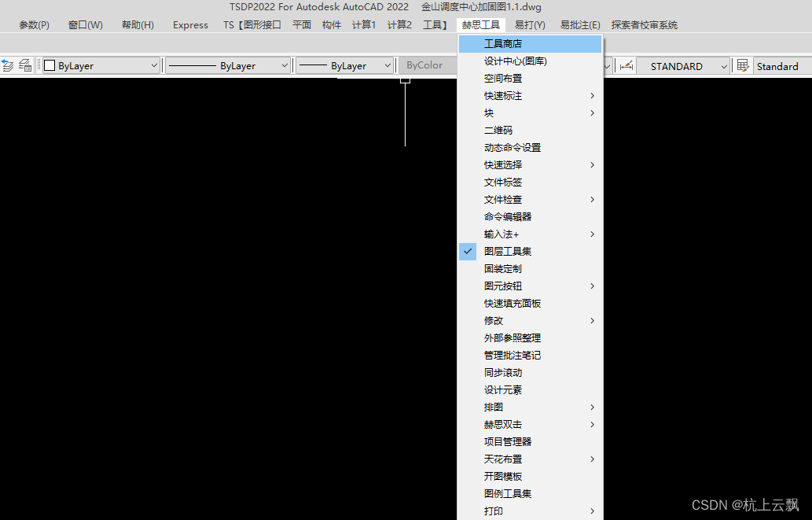812x520 pixels.
Task: Select the 文件标签 menu entry
Action: [531, 182]
